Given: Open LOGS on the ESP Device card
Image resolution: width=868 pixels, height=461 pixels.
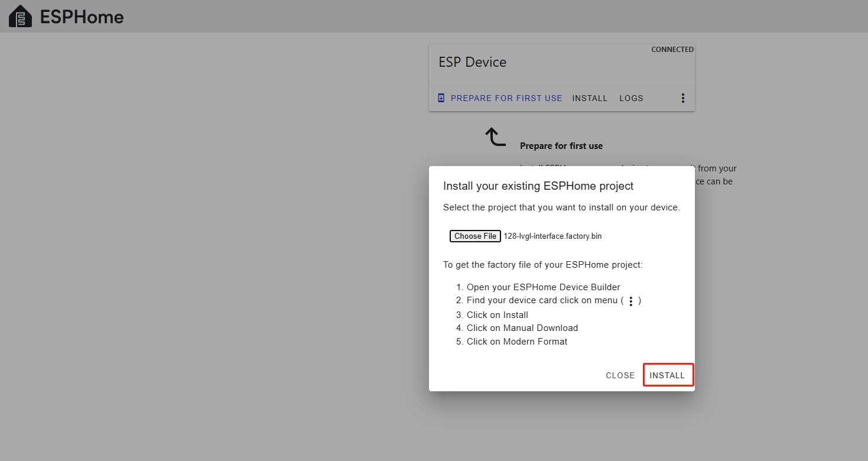Looking at the screenshot, I should [631, 98].
